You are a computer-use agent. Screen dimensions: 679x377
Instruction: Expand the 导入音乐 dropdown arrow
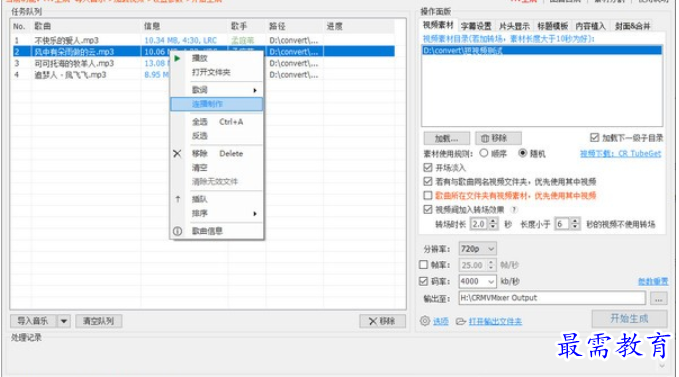click(x=64, y=321)
